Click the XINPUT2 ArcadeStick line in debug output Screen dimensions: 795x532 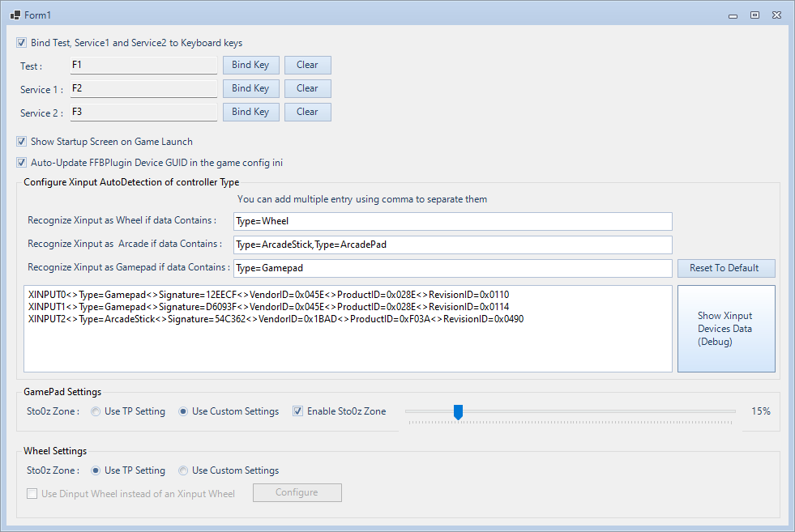click(276, 319)
